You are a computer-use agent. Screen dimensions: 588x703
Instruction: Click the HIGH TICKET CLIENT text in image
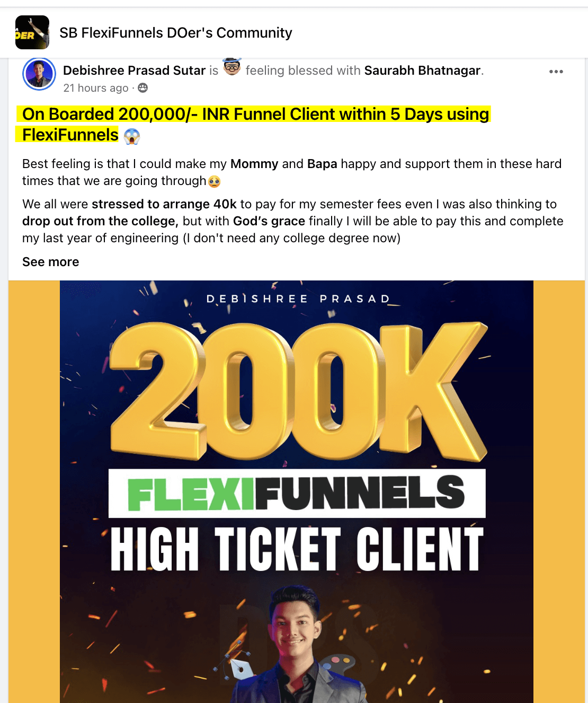click(x=297, y=548)
